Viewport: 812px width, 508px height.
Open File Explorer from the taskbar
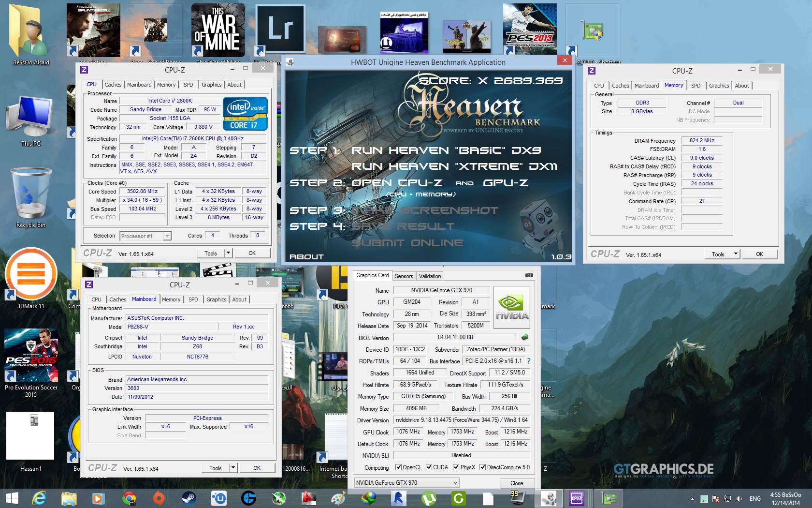(69, 498)
